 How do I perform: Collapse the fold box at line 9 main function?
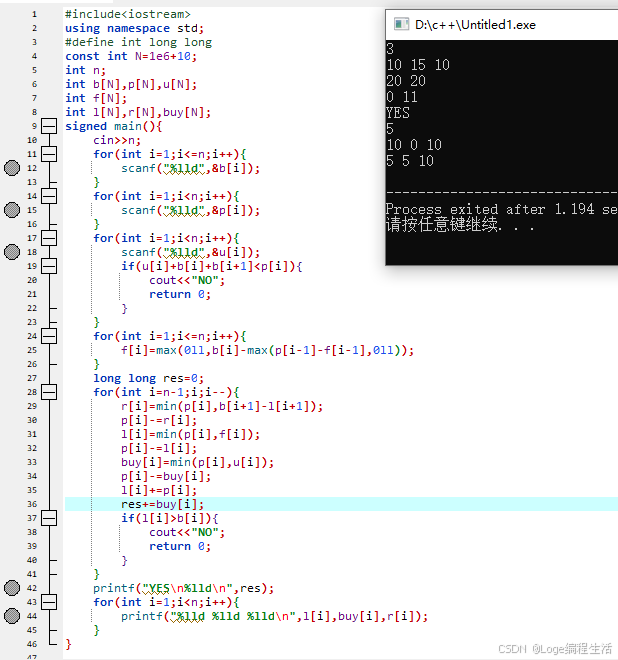click(x=49, y=126)
